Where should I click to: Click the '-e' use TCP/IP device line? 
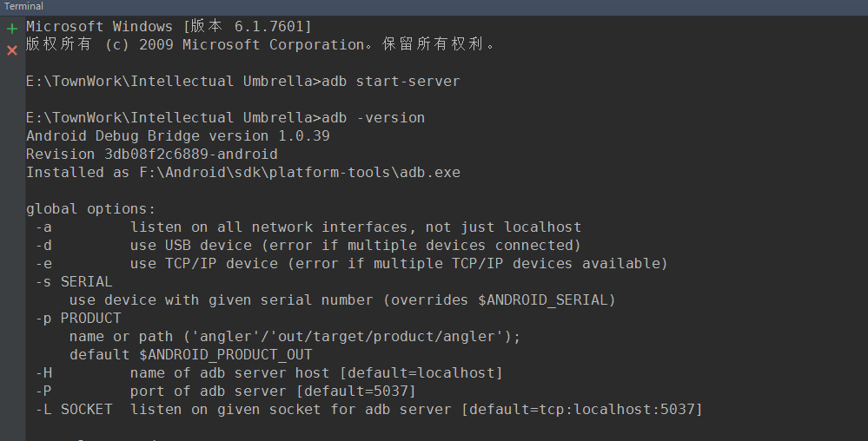click(x=352, y=264)
